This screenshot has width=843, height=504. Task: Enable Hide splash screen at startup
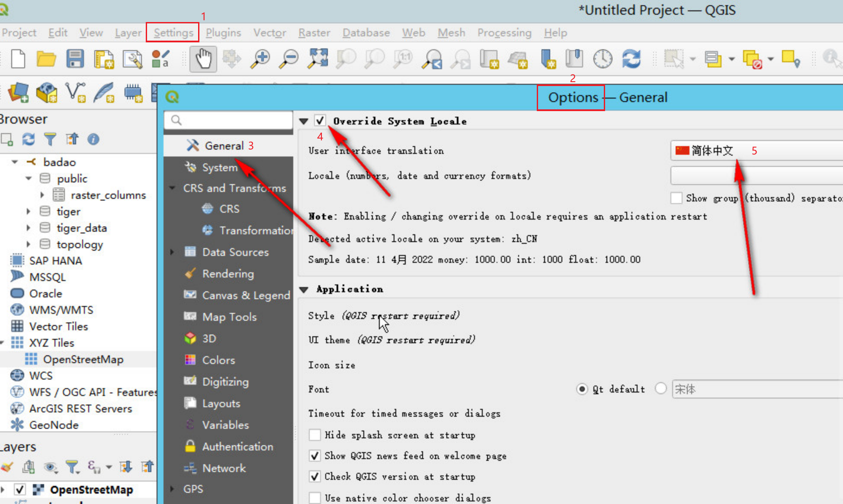315,435
